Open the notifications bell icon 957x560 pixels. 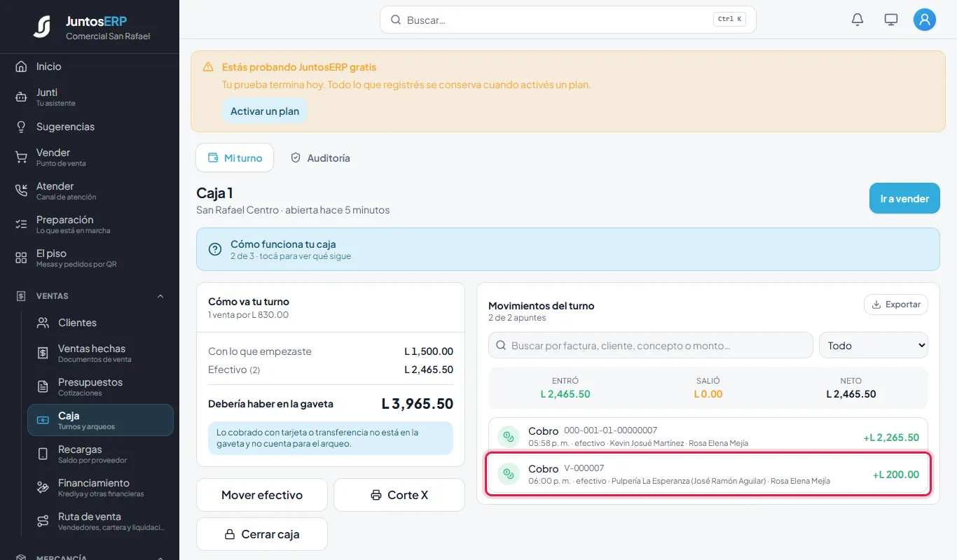click(858, 20)
